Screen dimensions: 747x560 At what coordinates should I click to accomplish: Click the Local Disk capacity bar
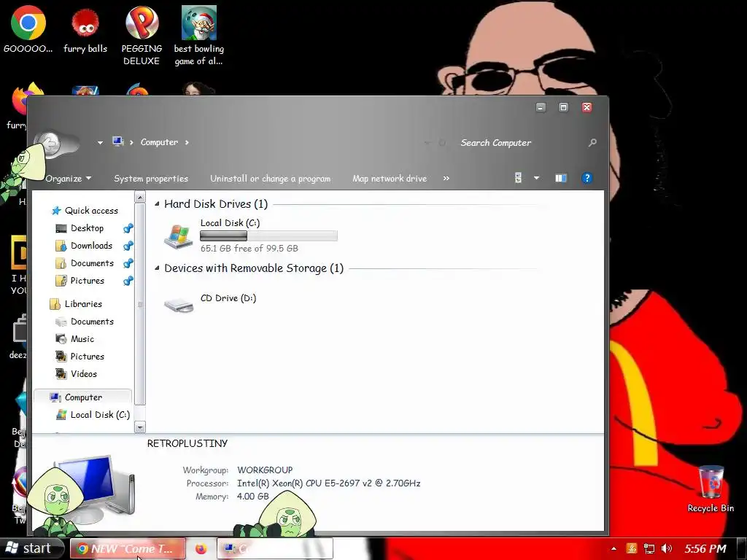tap(268, 236)
